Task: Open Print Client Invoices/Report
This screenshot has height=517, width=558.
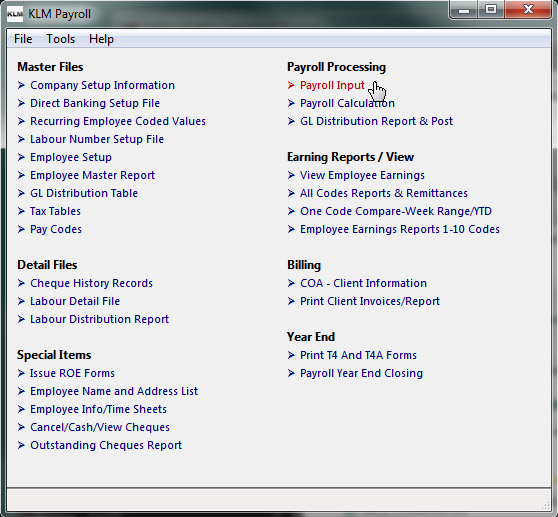Action: pos(370,301)
